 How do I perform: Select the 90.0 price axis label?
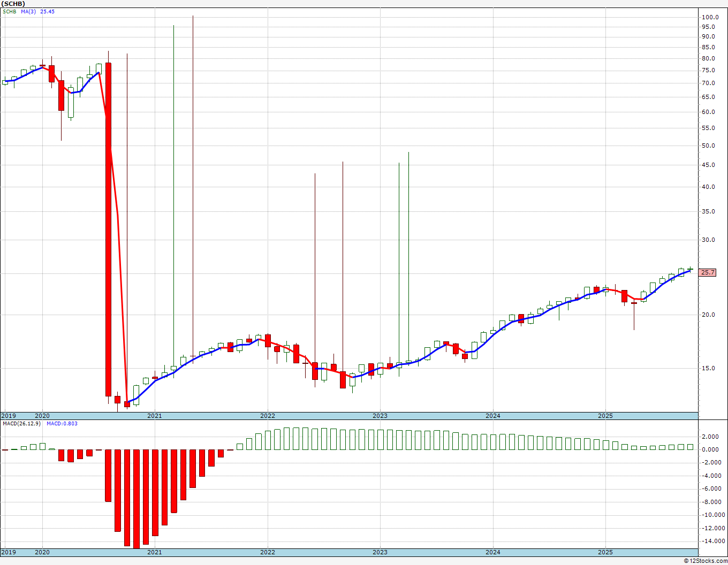click(x=709, y=36)
